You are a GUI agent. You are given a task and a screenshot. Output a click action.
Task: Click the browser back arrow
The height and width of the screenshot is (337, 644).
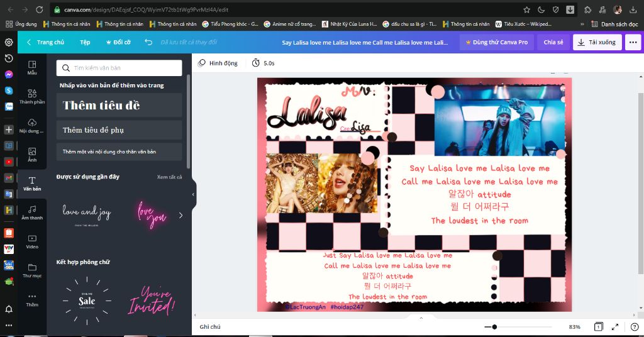[10, 9]
